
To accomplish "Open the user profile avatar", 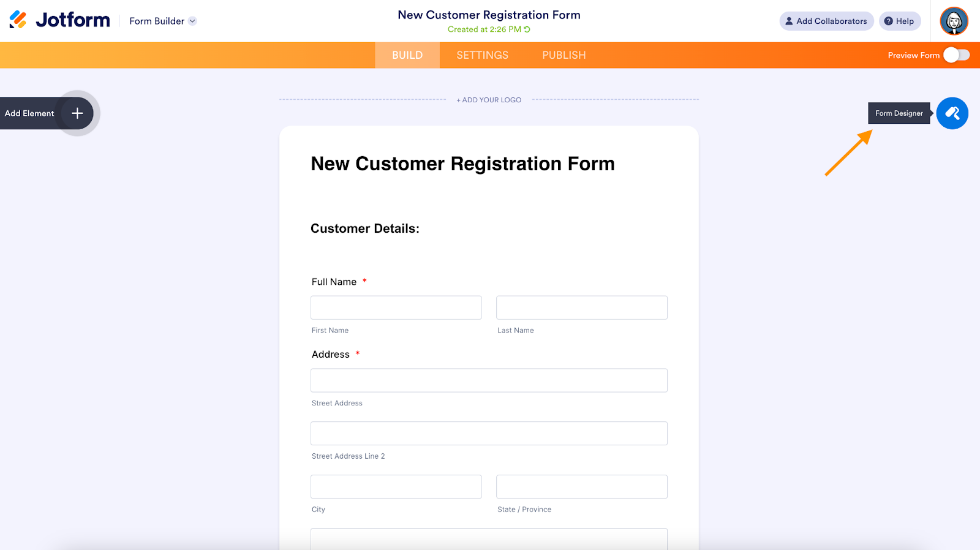I will [x=954, y=21].
